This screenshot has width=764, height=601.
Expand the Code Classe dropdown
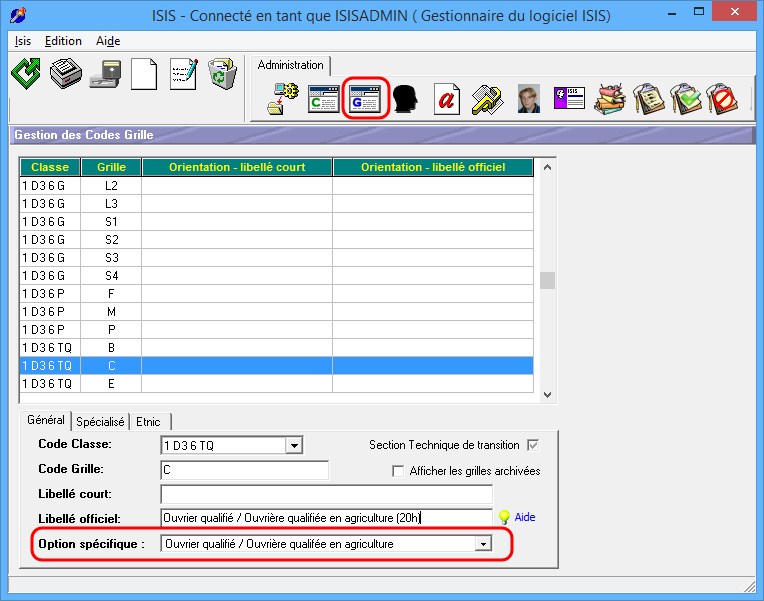pyautogui.click(x=293, y=445)
